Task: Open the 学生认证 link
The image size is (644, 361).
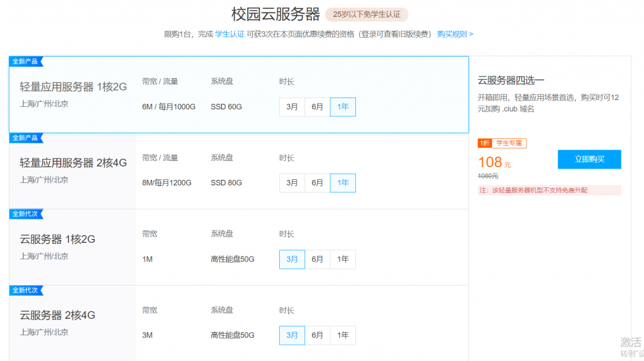Action: click(x=230, y=34)
